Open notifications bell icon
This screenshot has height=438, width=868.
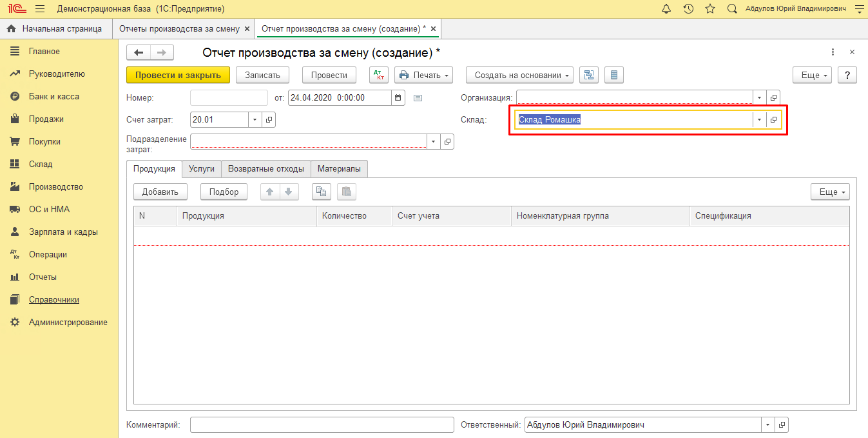(666, 9)
